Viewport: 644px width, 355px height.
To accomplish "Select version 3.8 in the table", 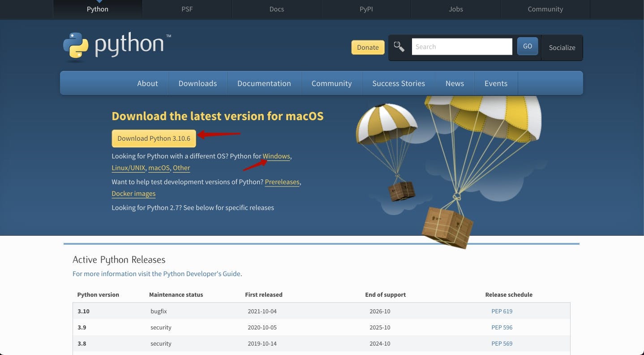I will (82, 343).
